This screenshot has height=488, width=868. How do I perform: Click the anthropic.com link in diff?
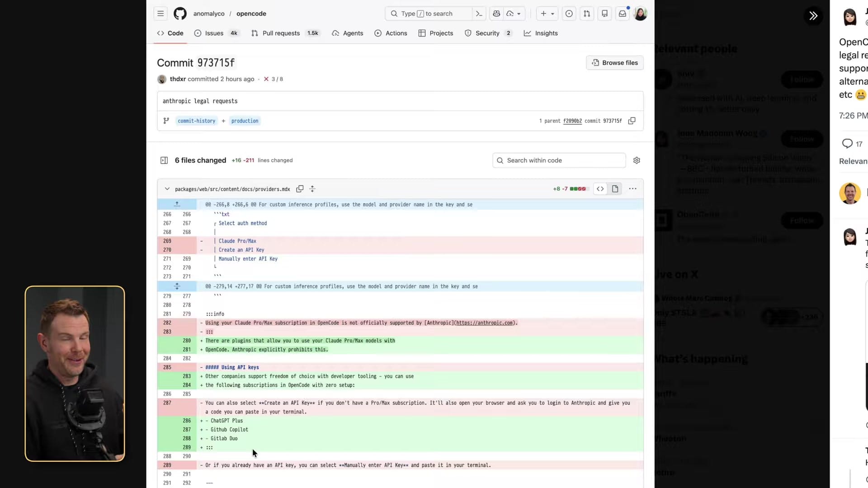click(484, 323)
